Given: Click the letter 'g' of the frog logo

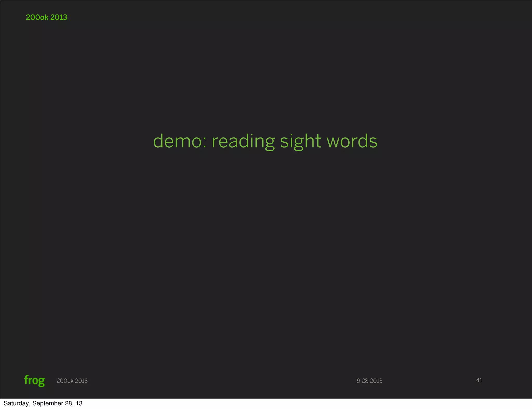Looking at the screenshot, I should 41,381.
